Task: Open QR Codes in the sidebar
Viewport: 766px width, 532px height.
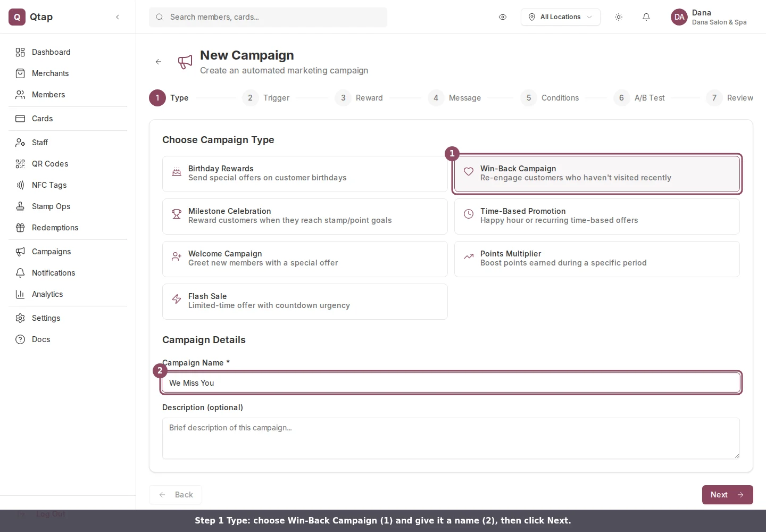Action: [x=68, y=164]
